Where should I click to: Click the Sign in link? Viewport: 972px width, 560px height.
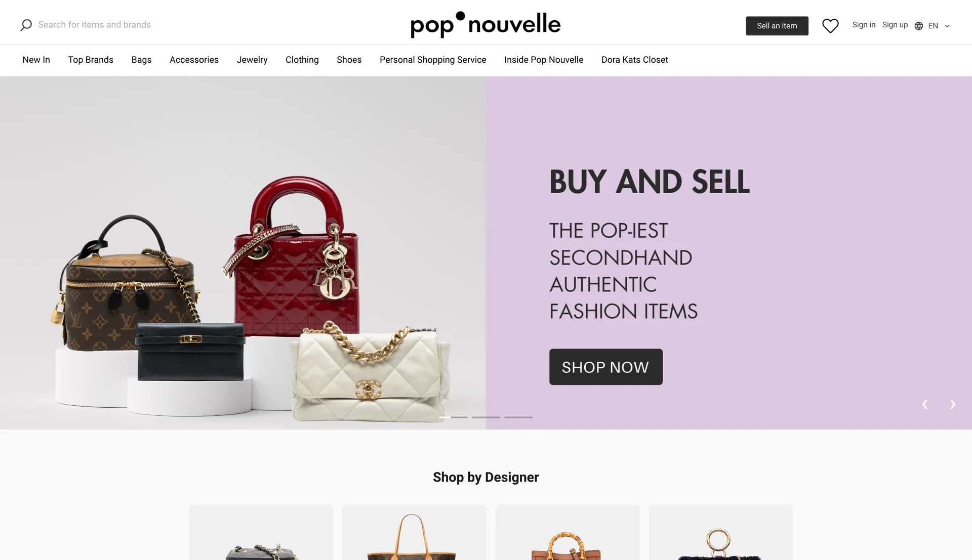864,25
